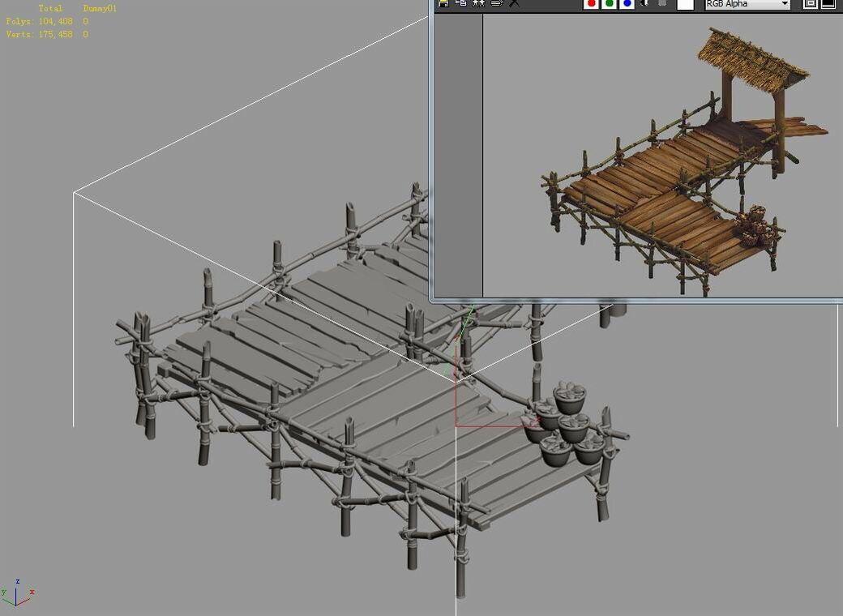The width and height of the screenshot is (843, 616).
Task: Disable the red channel display
Action: (x=591, y=4)
